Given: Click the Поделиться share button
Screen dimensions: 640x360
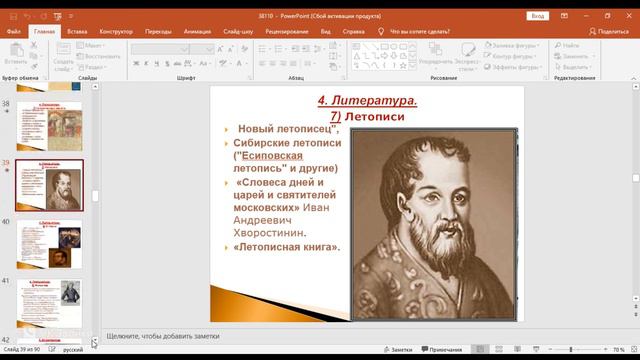Looking at the screenshot, I should [609, 31].
